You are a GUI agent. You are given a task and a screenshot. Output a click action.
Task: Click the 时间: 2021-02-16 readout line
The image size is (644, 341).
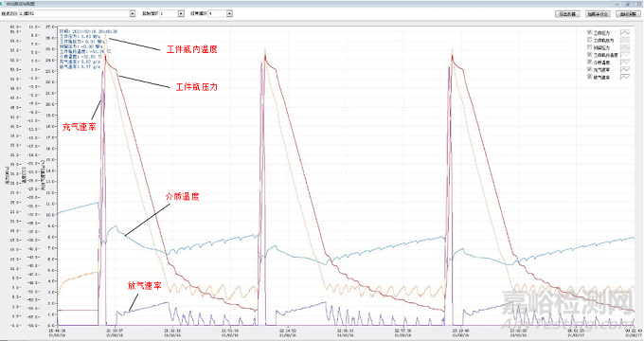click(x=89, y=31)
